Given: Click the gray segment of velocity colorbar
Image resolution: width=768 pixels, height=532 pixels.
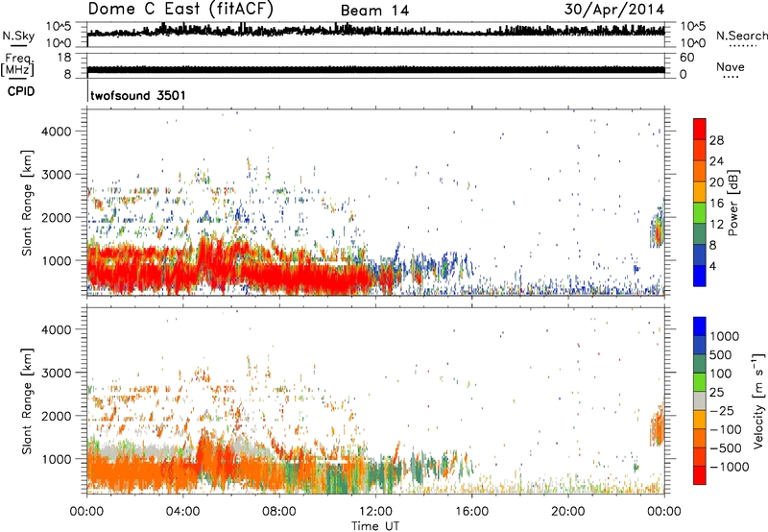Looking at the screenshot, I should tap(700, 400).
